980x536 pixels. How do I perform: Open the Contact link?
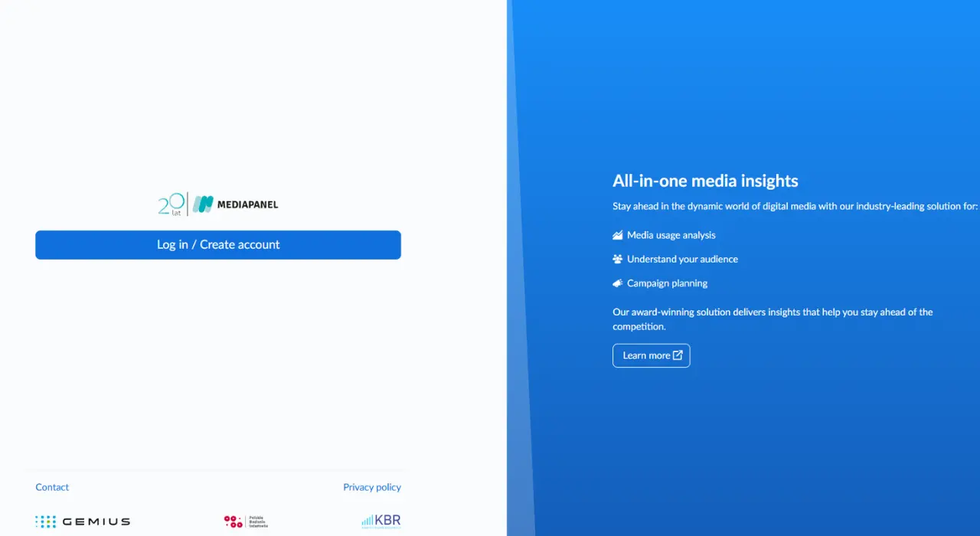coord(52,487)
